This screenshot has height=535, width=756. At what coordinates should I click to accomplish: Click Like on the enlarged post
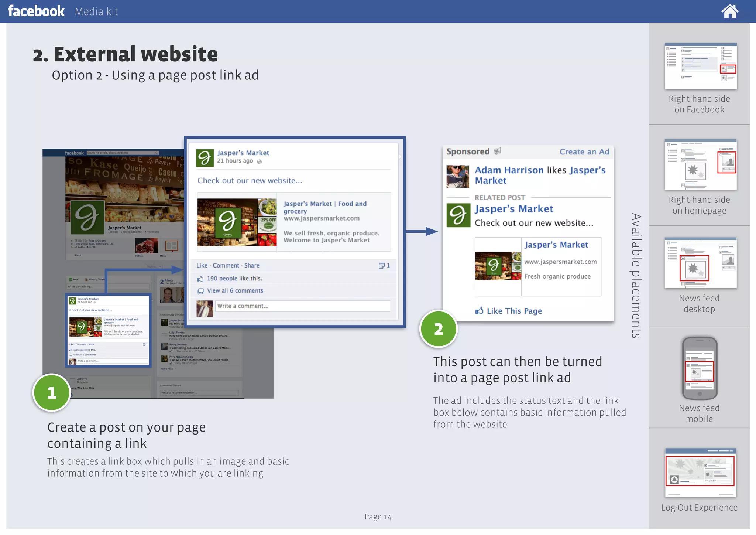(x=202, y=265)
